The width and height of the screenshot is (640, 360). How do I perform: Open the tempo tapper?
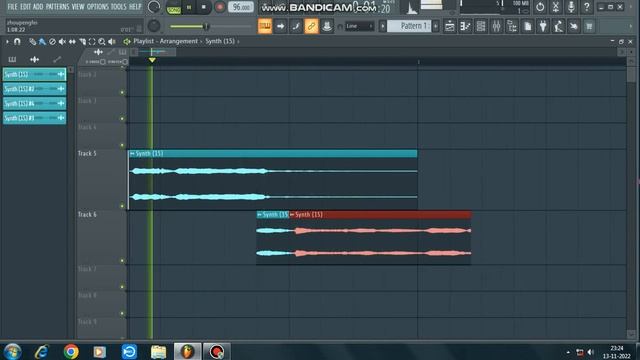558,26
